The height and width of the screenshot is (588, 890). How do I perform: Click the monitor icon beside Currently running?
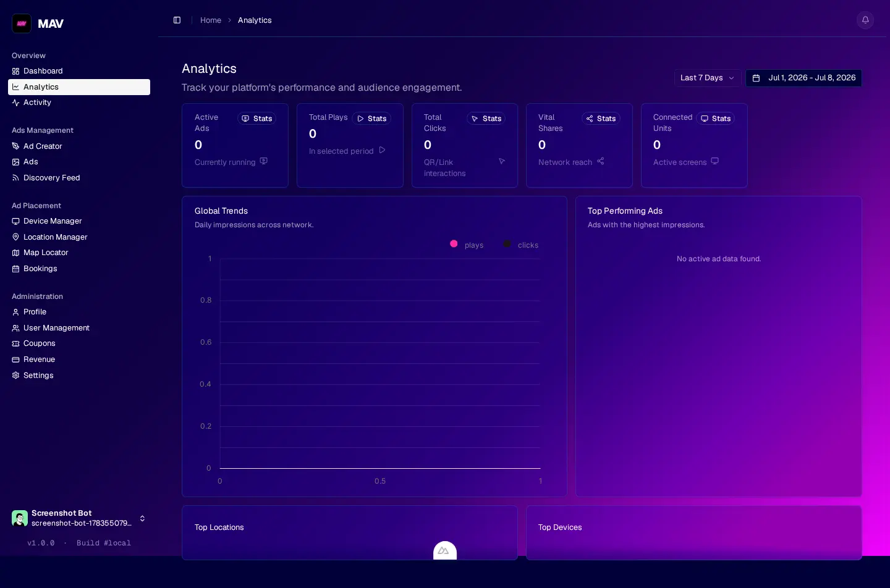pos(264,161)
